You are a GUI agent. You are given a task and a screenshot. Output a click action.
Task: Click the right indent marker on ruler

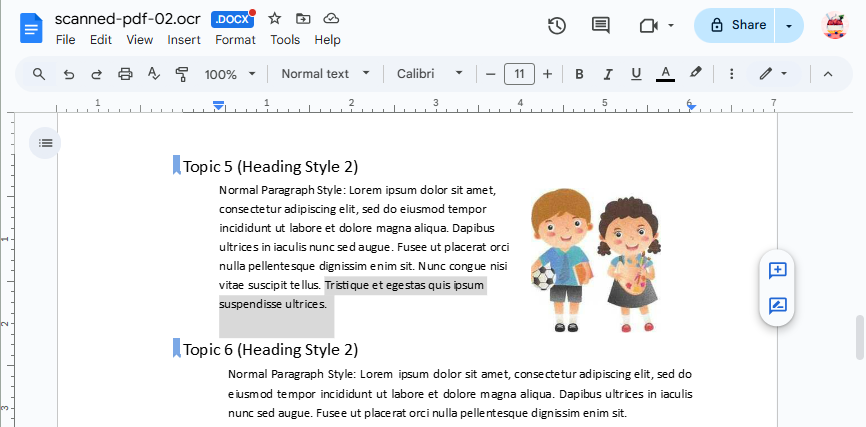(691, 107)
